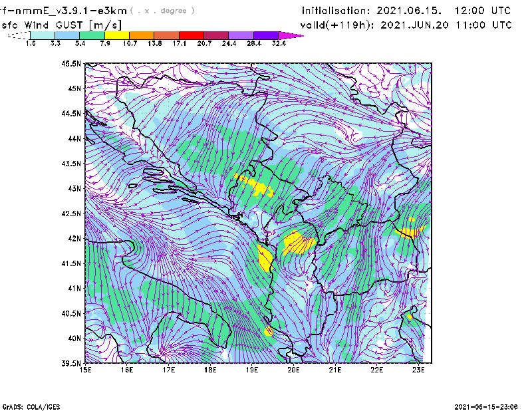Click the 15E longitude label
Viewport: 532px width, 411px height.
pos(85,370)
